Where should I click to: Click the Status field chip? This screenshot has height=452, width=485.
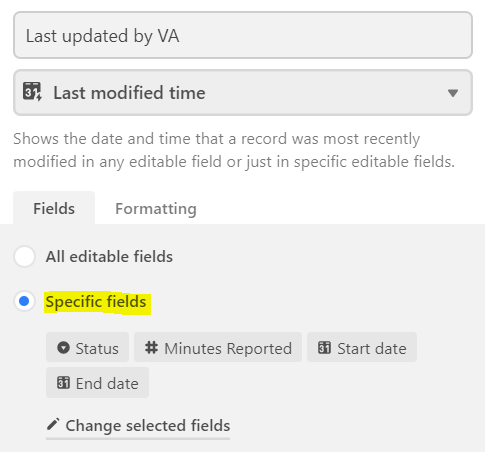coord(87,347)
